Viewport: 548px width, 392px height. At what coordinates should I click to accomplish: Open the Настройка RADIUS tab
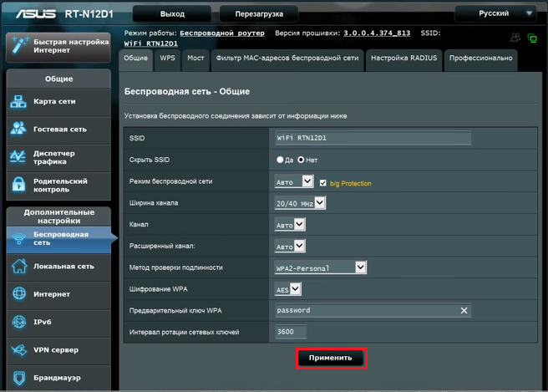(403, 59)
